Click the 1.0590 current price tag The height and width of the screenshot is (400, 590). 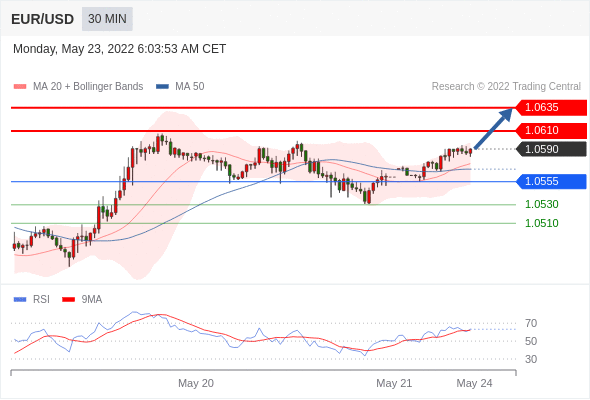click(551, 149)
